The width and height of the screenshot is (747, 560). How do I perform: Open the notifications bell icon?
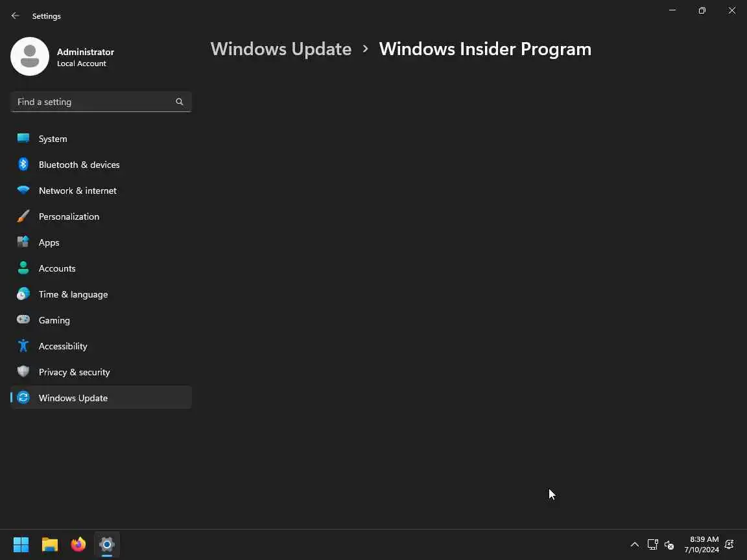click(729, 544)
